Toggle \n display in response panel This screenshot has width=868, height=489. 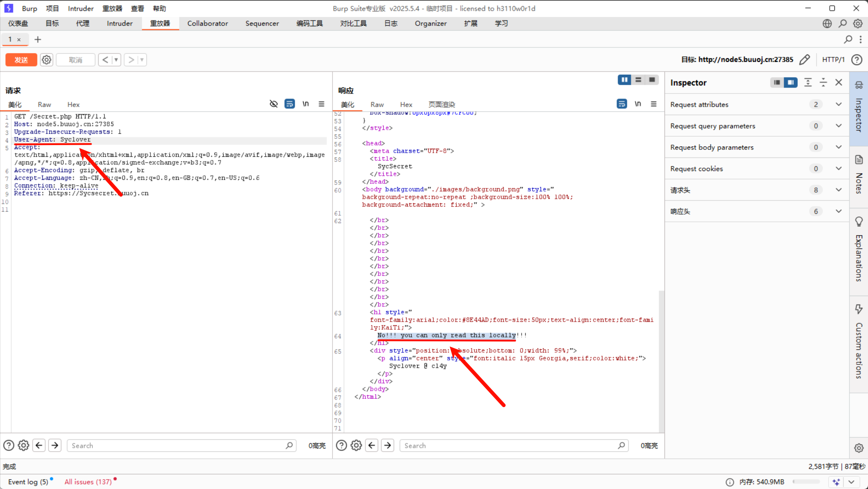click(x=637, y=104)
